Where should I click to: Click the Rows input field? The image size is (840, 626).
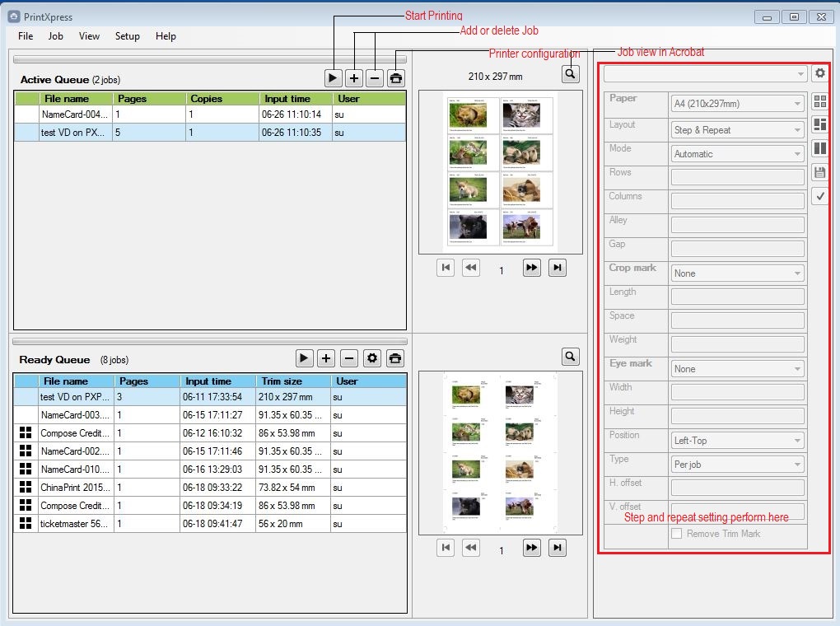point(737,177)
